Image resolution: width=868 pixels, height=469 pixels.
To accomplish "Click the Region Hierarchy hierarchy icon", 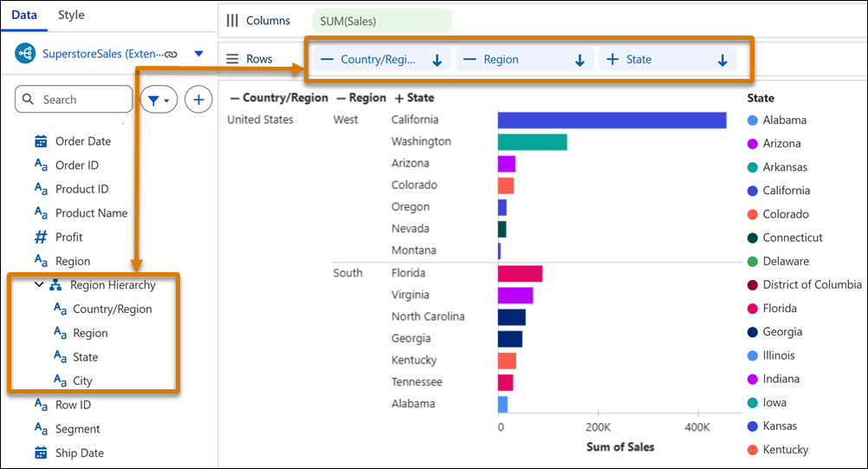I will [55, 284].
